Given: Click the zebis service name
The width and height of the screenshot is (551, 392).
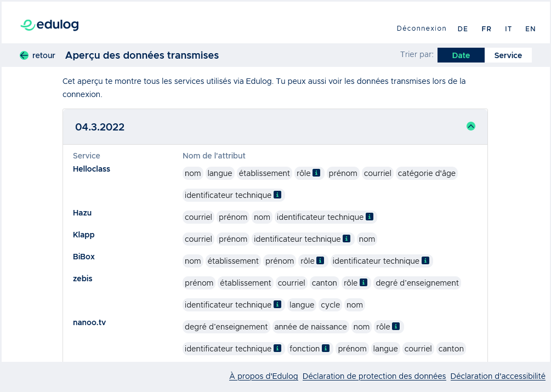Looking at the screenshot, I should pyautogui.click(x=83, y=279).
